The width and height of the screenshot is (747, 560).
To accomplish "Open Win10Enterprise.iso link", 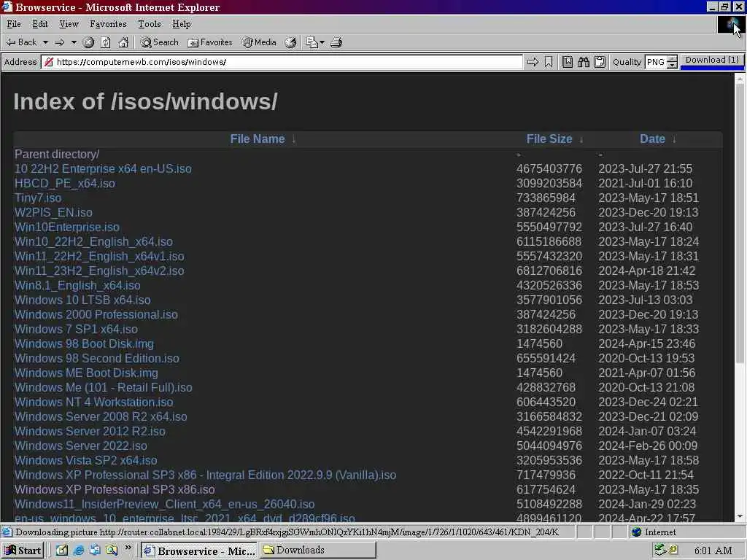I will [x=67, y=227].
